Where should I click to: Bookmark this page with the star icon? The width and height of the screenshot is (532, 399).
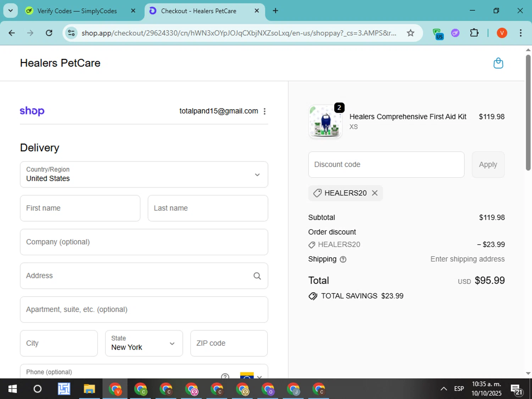tap(410, 33)
